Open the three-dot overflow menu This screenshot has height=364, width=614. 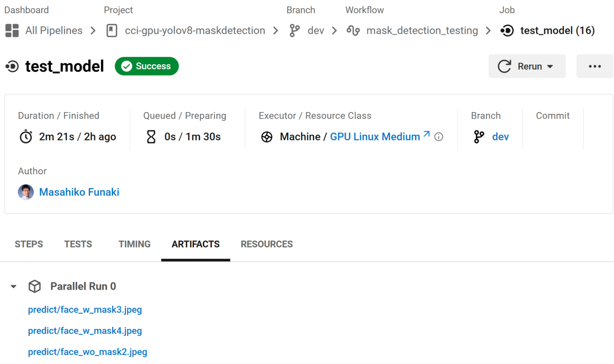pyautogui.click(x=594, y=66)
